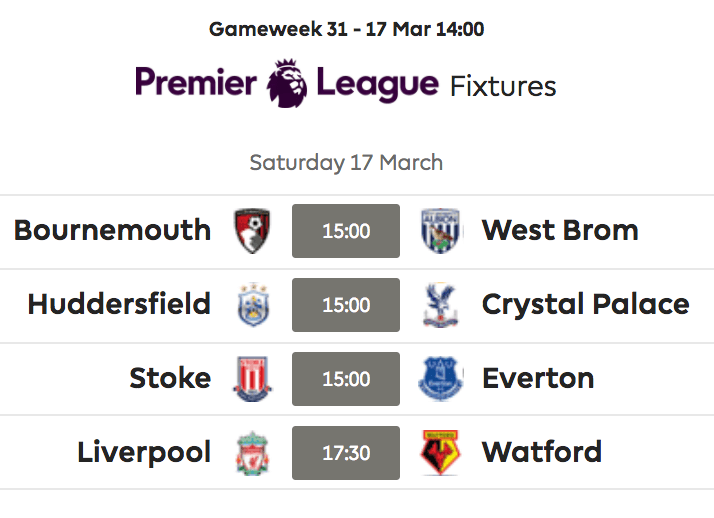Click the Watford club crest

coord(440,453)
